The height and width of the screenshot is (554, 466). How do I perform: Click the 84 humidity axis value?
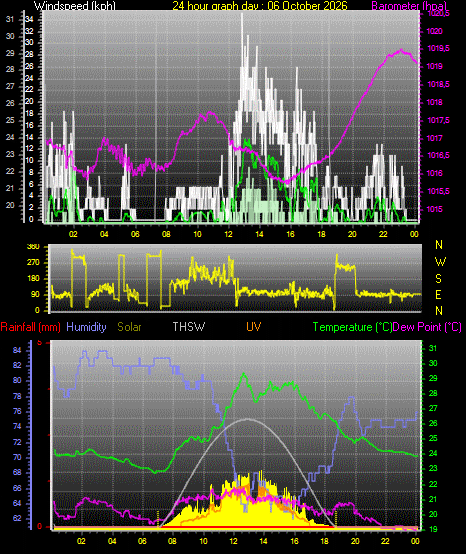17,350
